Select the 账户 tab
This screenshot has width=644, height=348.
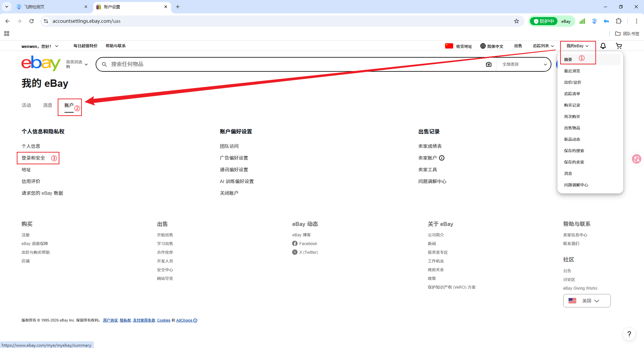tap(69, 105)
